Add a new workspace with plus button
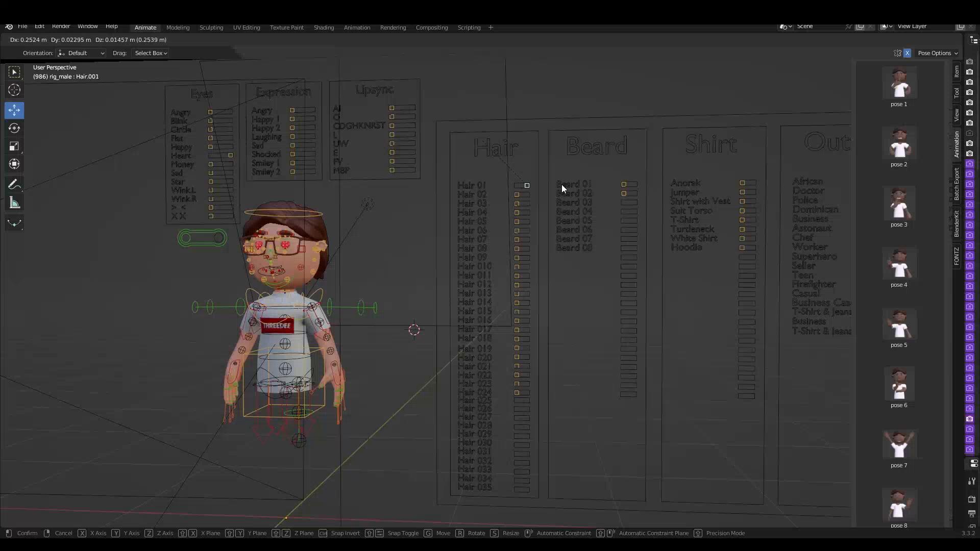This screenshot has height=551, width=980. tap(491, 28)
